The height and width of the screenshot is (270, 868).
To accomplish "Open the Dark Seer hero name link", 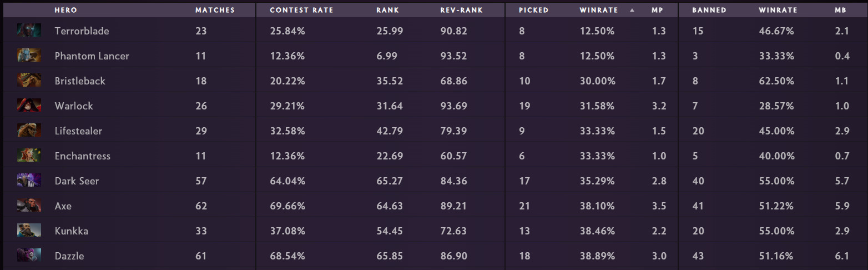I will 77,181.
